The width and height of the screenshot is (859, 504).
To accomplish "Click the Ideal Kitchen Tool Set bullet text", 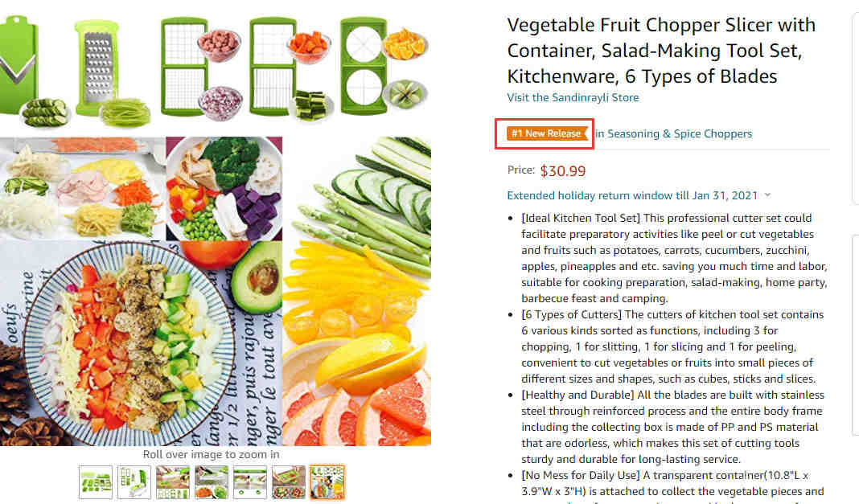I will 674,258.
